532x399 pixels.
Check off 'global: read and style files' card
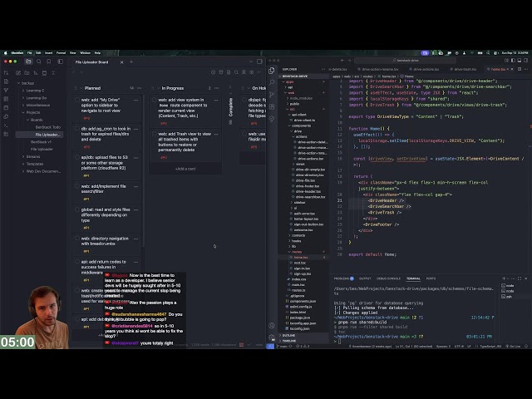click(x=77, y=209)
